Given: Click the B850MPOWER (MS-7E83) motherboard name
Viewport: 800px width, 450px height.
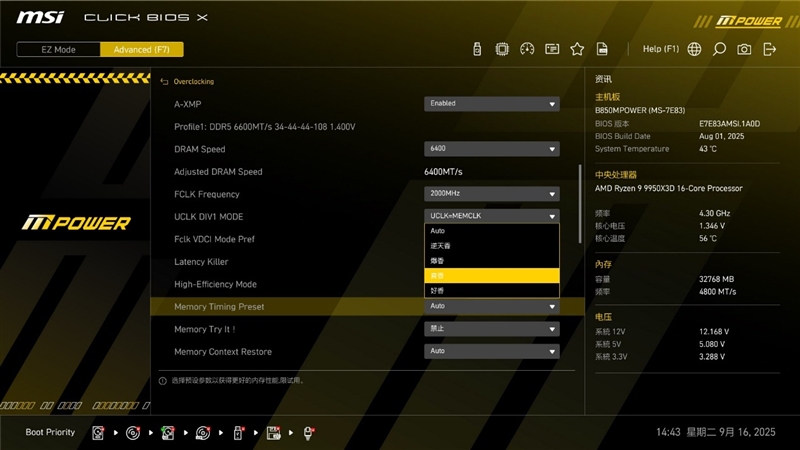Looking at the screenshot, I should pyautogui.click(x=640, y=110).
